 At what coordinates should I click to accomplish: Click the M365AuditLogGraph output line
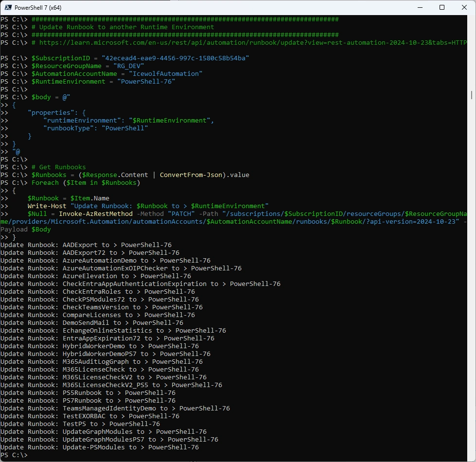click(x=102, y=362)
